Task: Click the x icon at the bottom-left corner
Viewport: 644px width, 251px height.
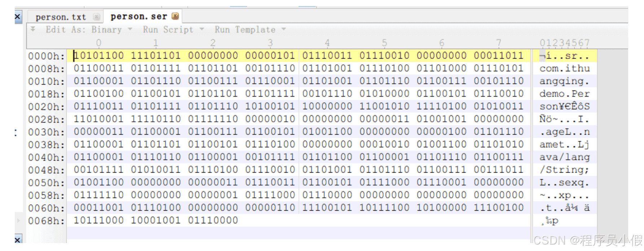Action: click(17, 239)
